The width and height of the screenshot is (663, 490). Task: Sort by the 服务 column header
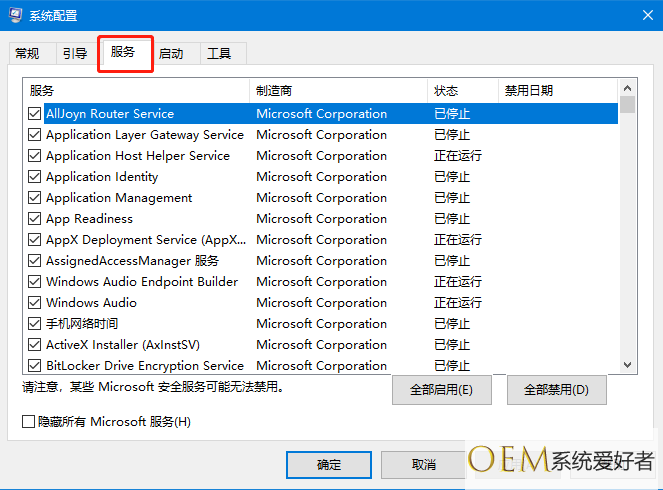click(x=135, y=91)
